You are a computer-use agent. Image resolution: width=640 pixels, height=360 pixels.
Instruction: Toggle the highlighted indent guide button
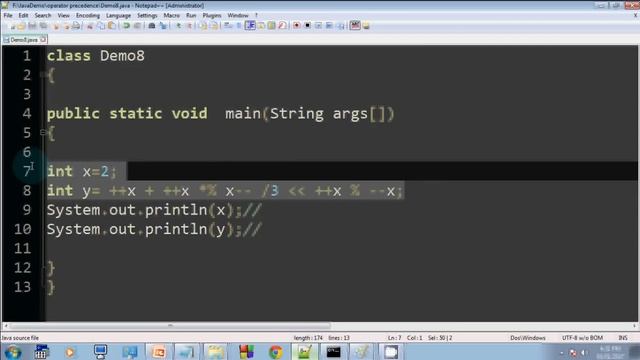250,26
